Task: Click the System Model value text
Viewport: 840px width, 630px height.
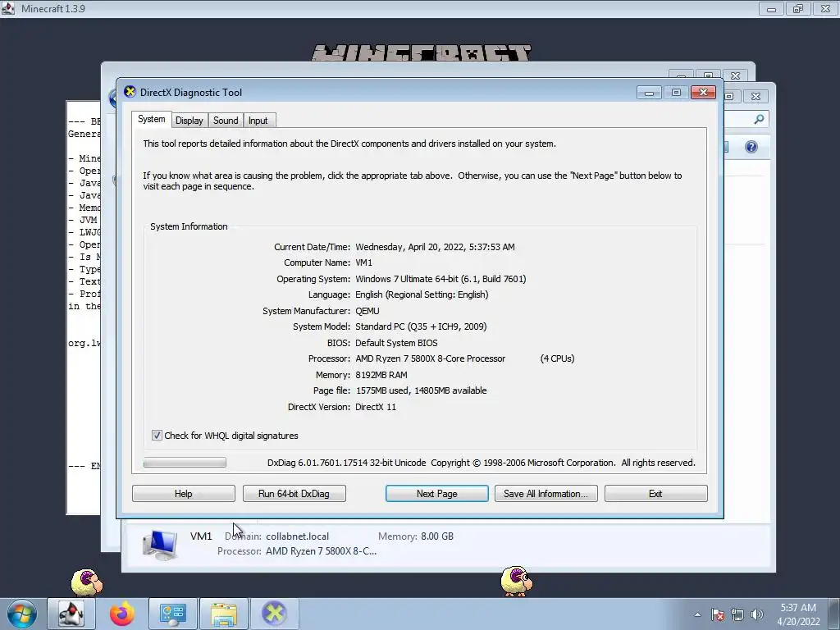Action: click(x=421, y=326)
